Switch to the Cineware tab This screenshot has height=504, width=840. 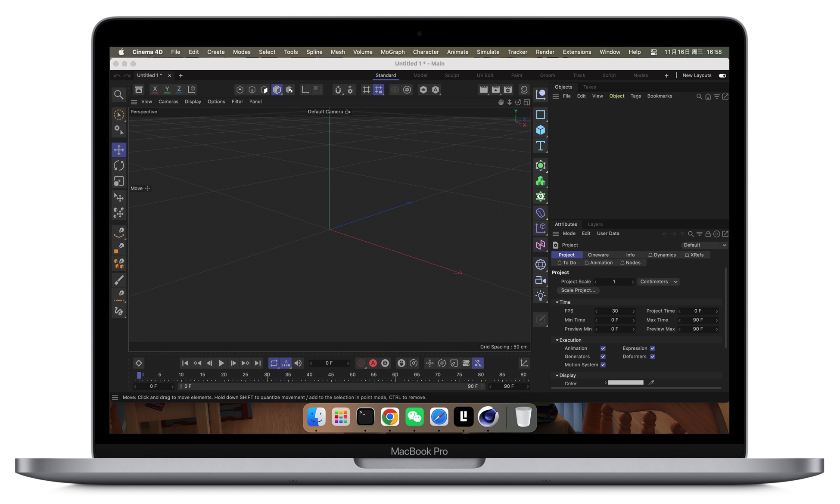coord(598,255)
